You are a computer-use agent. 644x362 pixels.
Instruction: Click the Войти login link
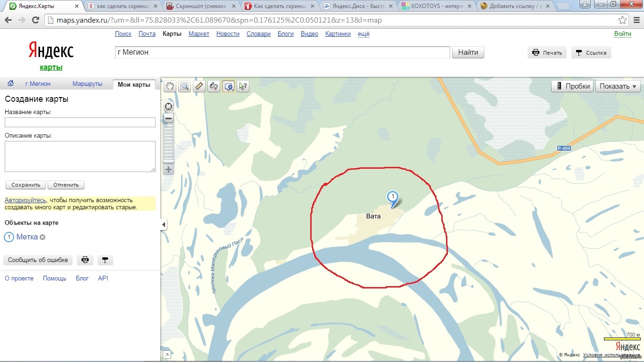click(x=623, y=34)
